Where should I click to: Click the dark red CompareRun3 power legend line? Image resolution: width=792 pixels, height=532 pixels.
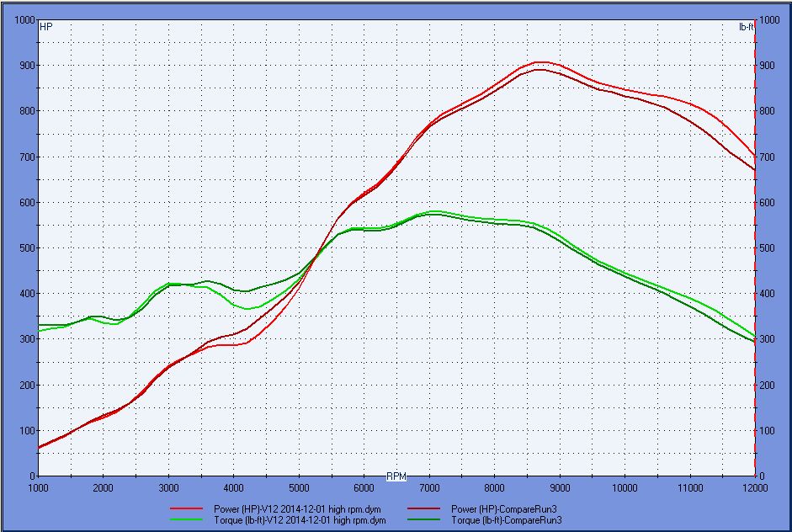coord(427,509)
